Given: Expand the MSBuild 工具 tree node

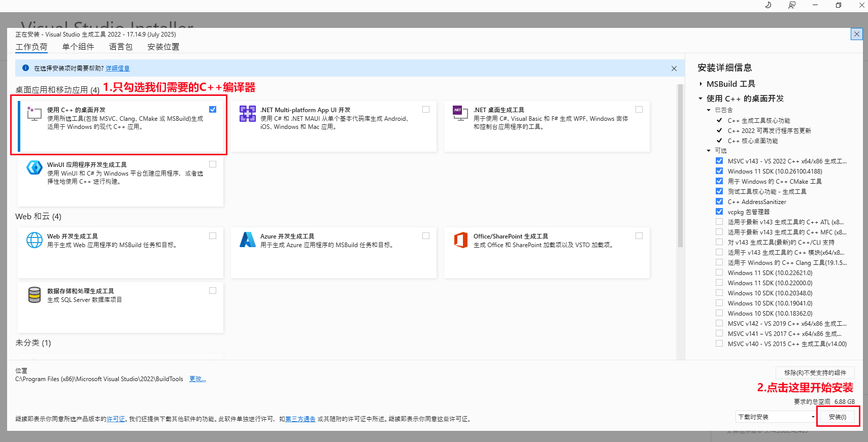Looking at the screenshot, I should (x=700, y=84).
